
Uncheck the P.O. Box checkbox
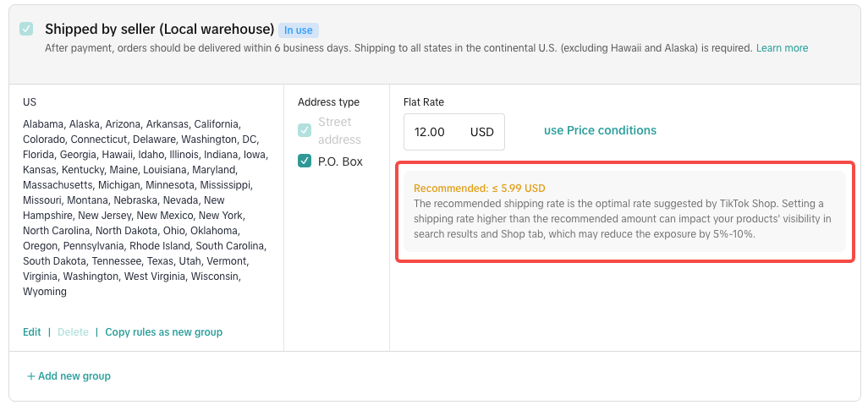coord(305,161)
